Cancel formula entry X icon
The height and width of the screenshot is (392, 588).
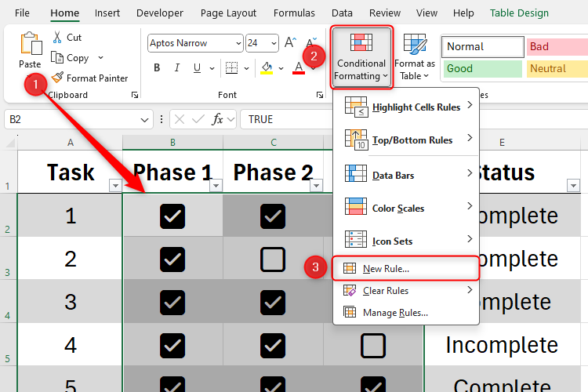pyautogui.click(x=180, y=119)
